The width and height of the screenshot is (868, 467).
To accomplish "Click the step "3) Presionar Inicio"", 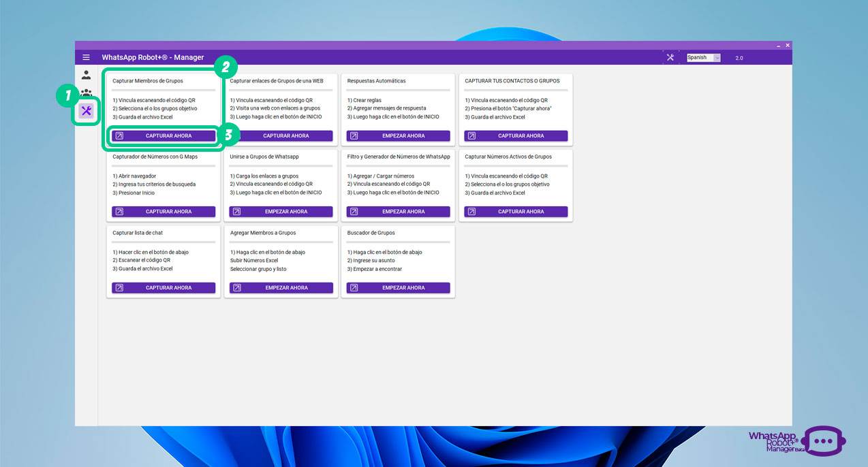I will (134, 193).
